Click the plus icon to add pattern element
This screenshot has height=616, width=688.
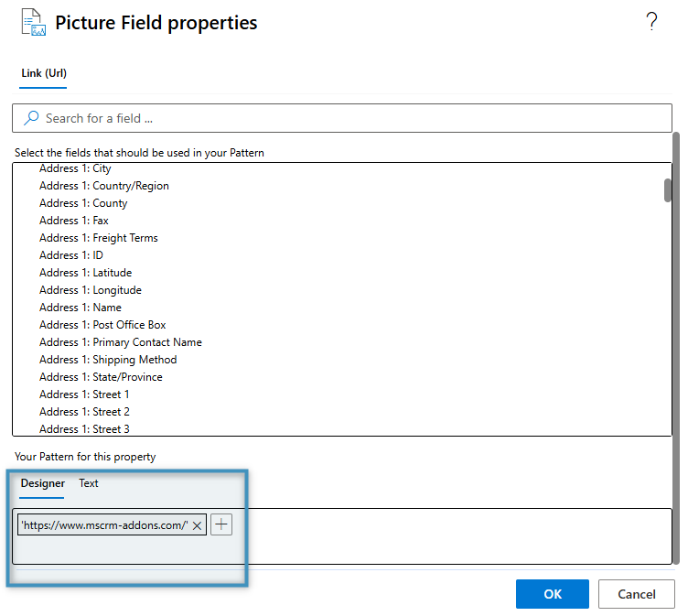221,524
